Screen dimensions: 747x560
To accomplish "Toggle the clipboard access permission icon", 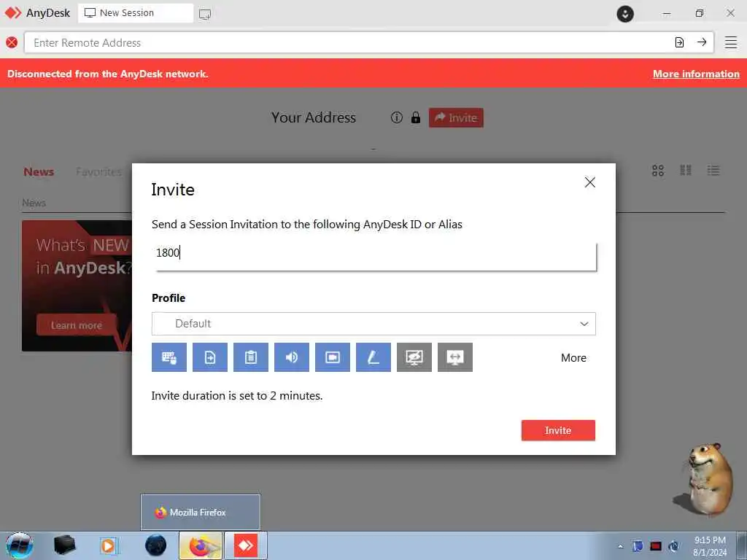I will click(x=251, y=357).
